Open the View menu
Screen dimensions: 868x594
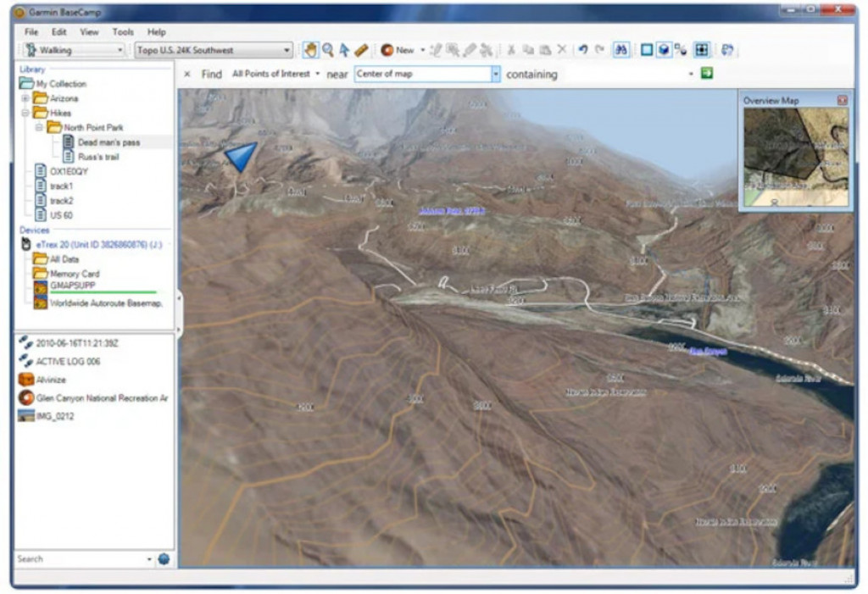(89, 32)
